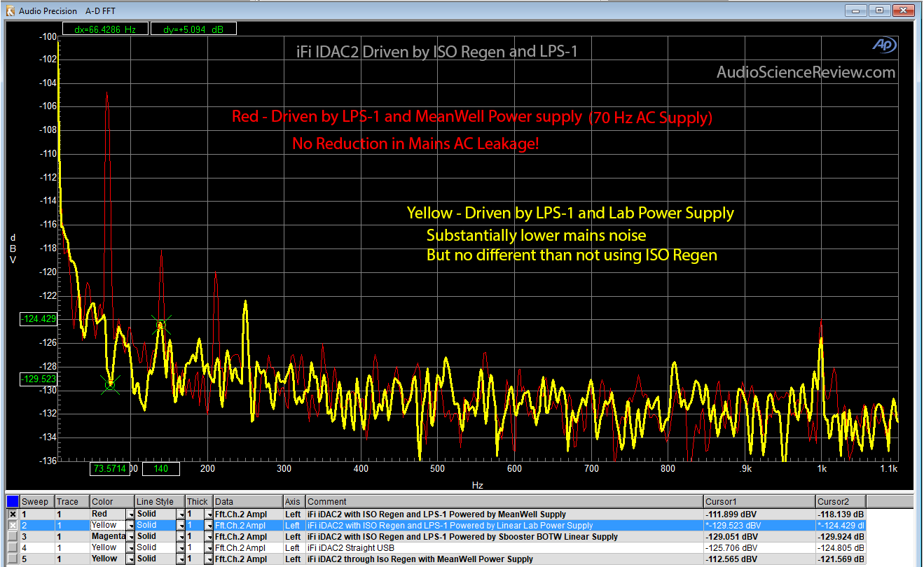The image size is (924, 567).
Task: Click the Line Style column header
Action: coord(160,502)
